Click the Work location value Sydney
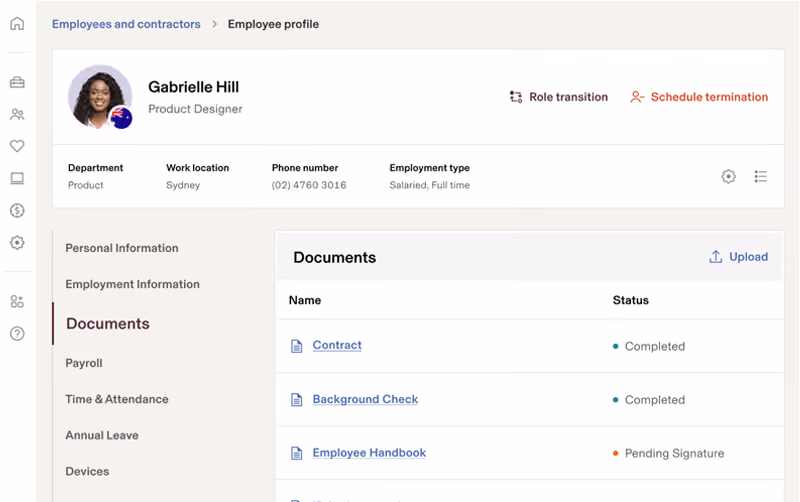This screenshot has height=502, width=800. click(x=183, y=185)
